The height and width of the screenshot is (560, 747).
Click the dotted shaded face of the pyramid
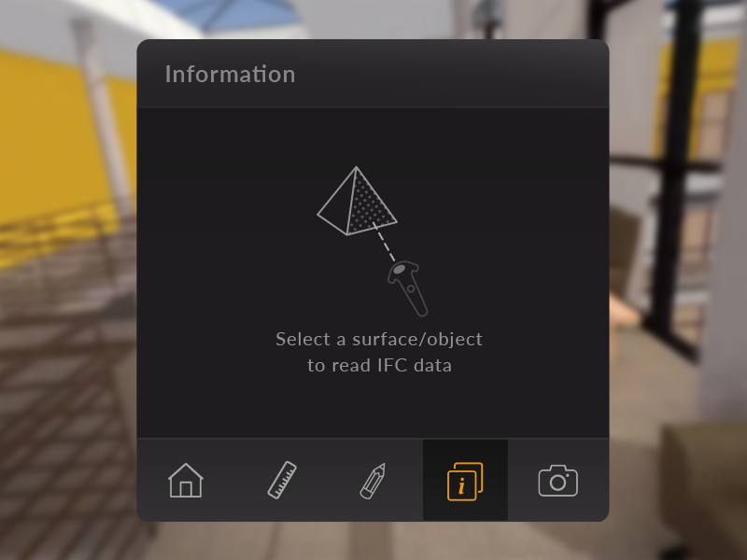tap(369, 204)
